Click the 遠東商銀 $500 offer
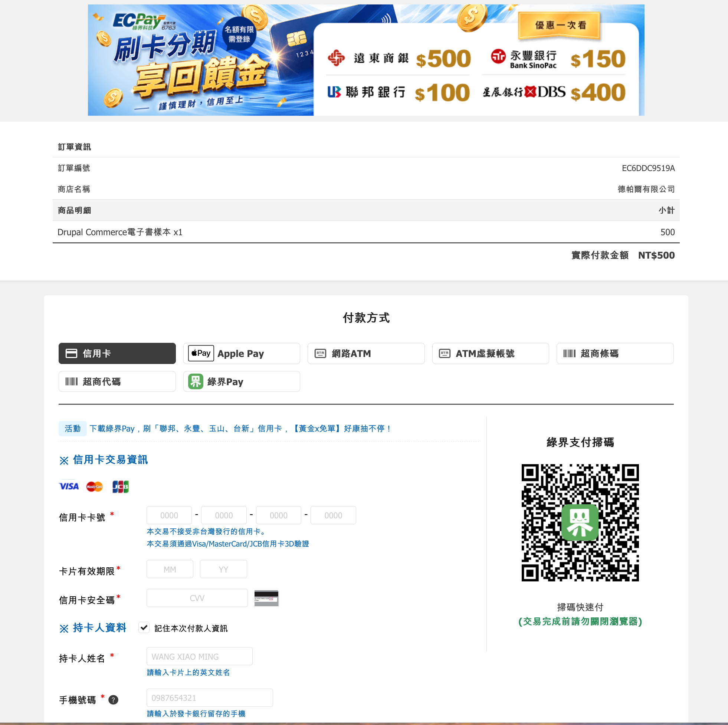Screen dimensions: 728x725 pos(399,58)
